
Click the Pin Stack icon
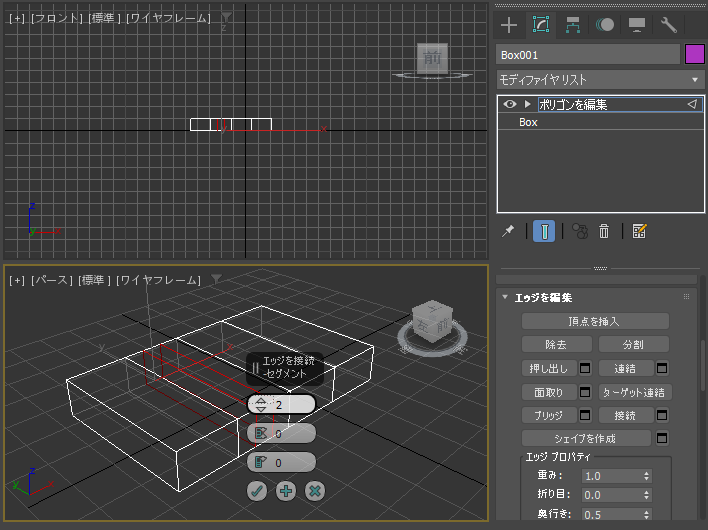click(x=508, y=231)
